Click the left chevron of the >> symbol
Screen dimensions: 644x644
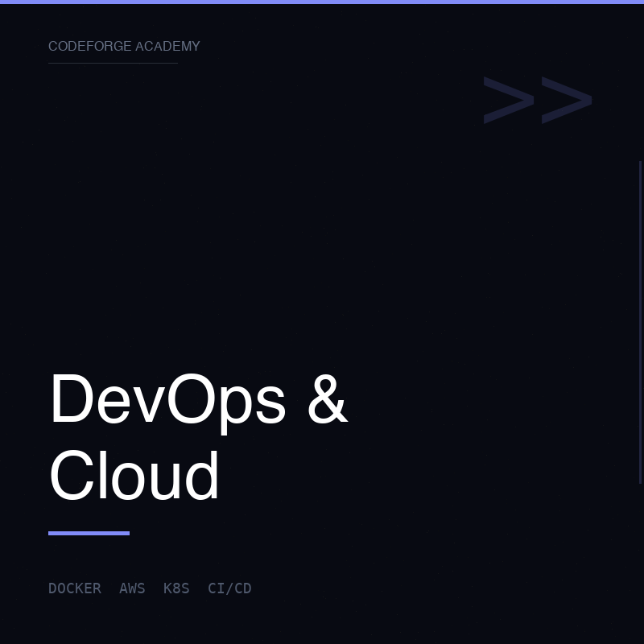pyautogui.click(x=509, y=101)
